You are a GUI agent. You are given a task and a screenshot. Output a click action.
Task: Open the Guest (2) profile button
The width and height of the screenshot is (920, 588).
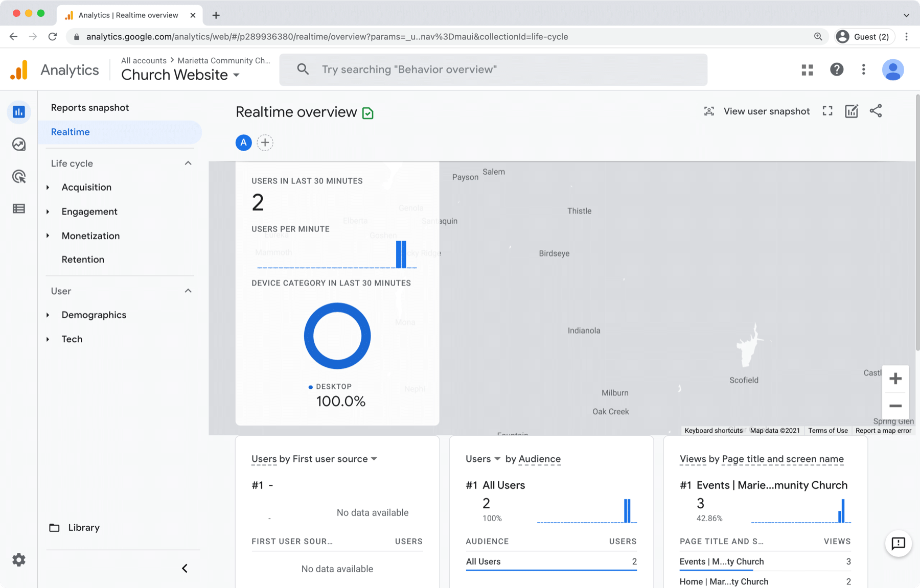(865, 37)
